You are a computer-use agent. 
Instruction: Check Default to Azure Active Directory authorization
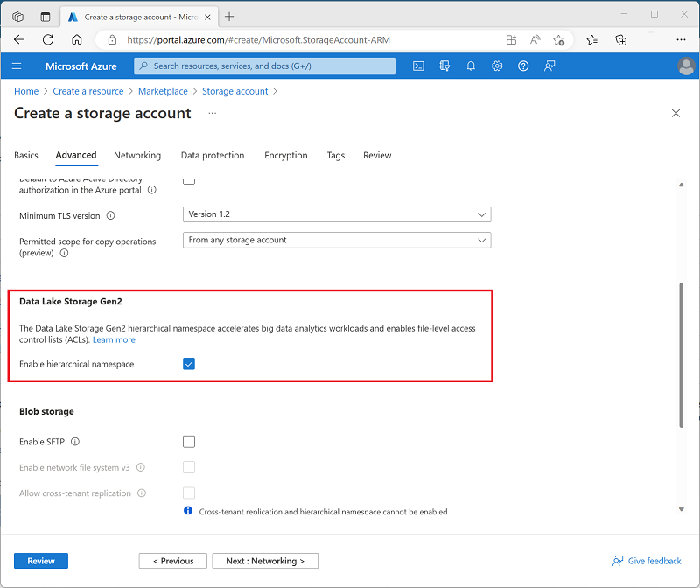point(189,179)
